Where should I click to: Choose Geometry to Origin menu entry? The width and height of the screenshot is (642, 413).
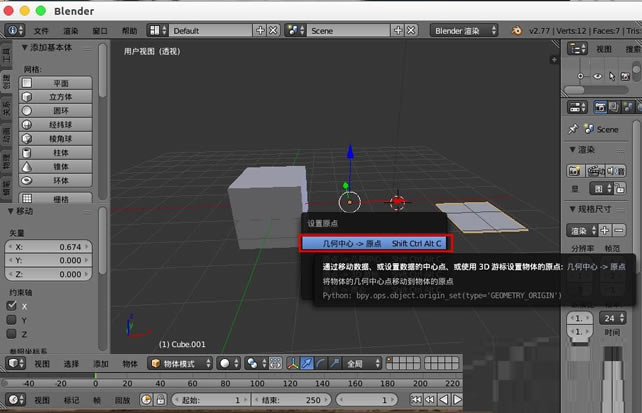pos(376,244)
